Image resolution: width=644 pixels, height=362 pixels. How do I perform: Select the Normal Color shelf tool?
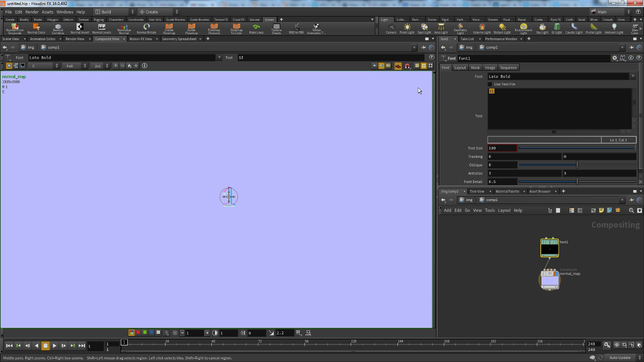pyautogui.click(x=36, y=29)
